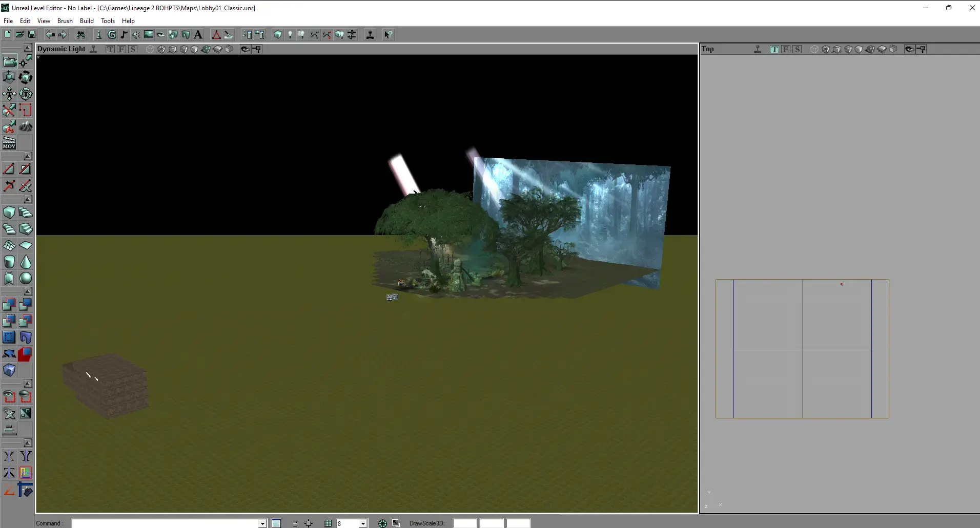980x528 pixels.
Task: Toggle actor visibility eye in Dynamic Light viewport
Action: click(x=245, y=49)
